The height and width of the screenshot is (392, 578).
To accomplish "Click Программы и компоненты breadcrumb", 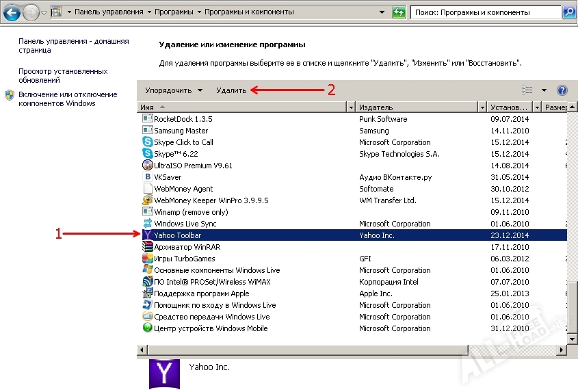I will tap(249, 12).
